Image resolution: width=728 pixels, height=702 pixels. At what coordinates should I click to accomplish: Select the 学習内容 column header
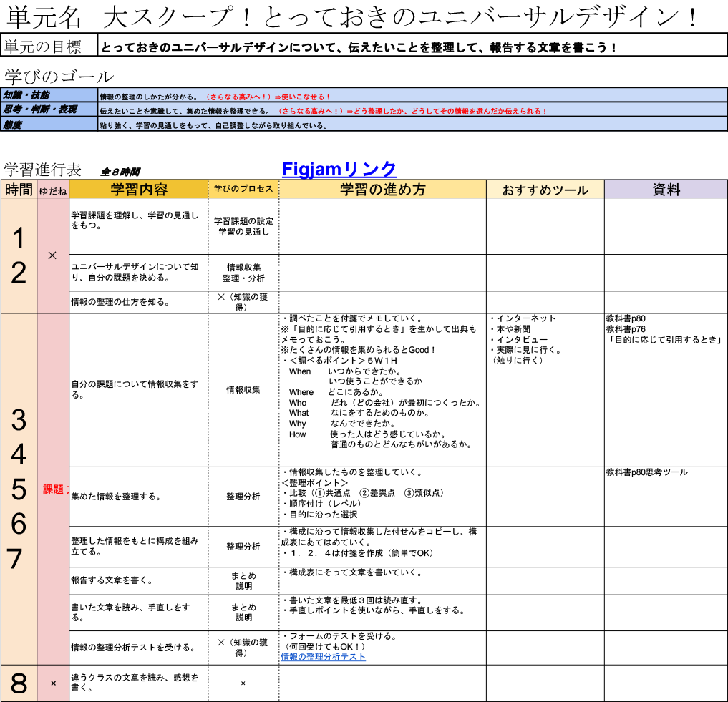[138, 190]
